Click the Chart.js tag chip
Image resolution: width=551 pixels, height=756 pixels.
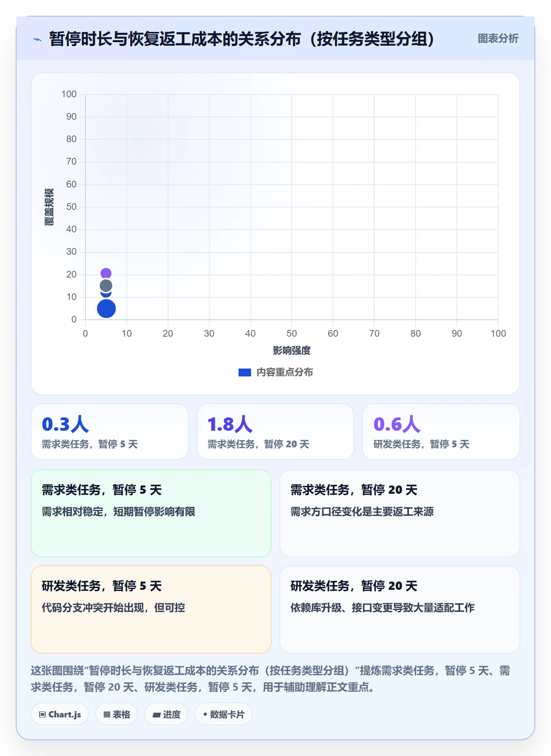pos(60,714)
